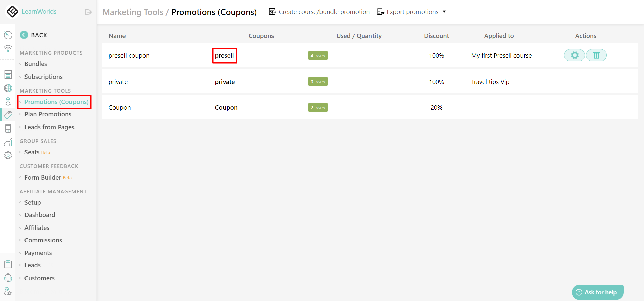Delete presell coupon using trash icon

pyautogui.click(x=596, y=55)
